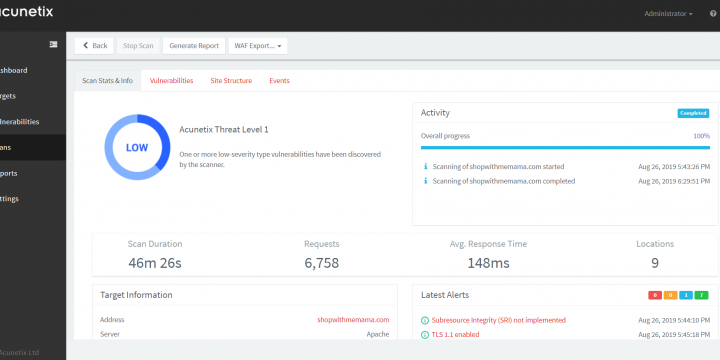Viewport: 720px width, 360px height.
Task: Click the TLS 1.1 enabled alert icon
Action: pos(425,335)
